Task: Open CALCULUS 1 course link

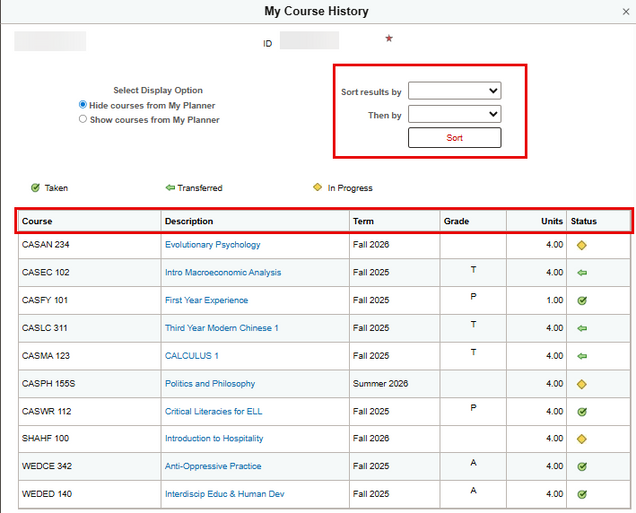Action: coord(191,356)
